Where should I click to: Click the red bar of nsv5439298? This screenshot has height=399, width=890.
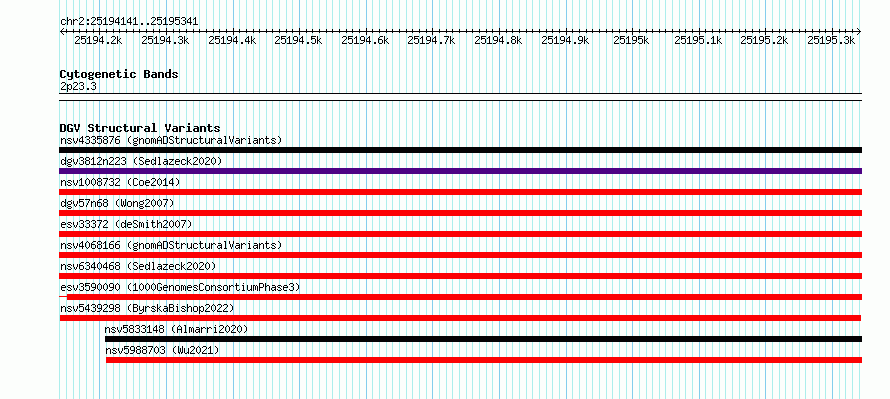[x=460, y=318]
